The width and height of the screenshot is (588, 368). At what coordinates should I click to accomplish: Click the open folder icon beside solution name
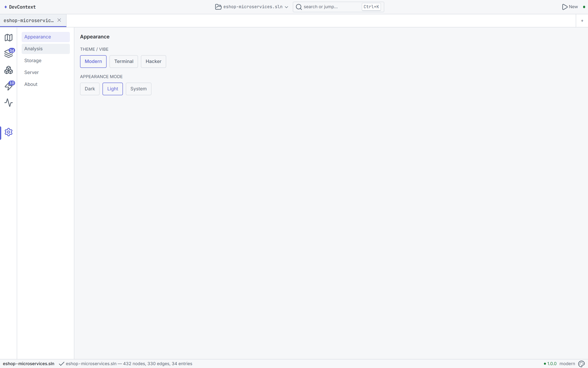click(218, 7)
